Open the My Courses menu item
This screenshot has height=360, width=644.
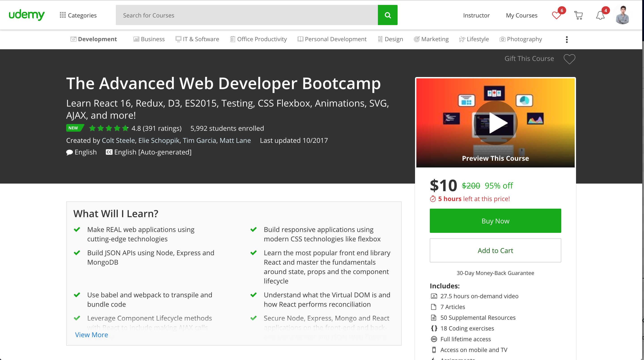pos(521,15)
